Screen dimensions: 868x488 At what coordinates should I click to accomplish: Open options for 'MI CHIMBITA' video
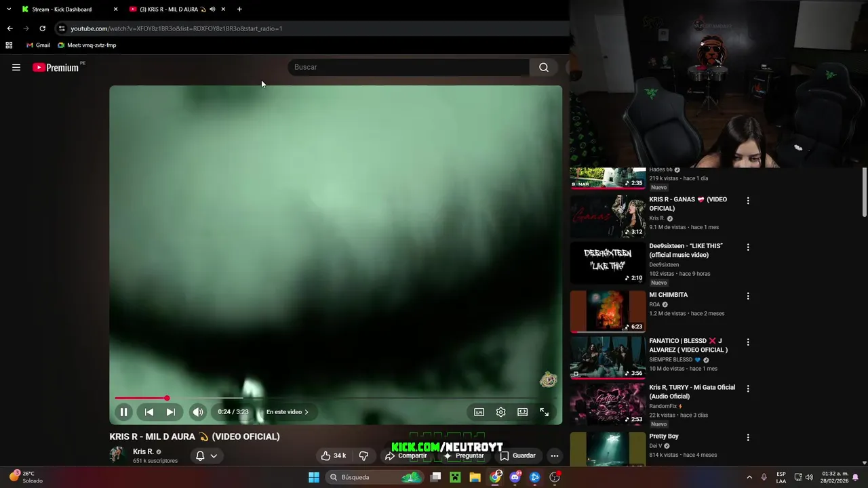tap(748, 296)
